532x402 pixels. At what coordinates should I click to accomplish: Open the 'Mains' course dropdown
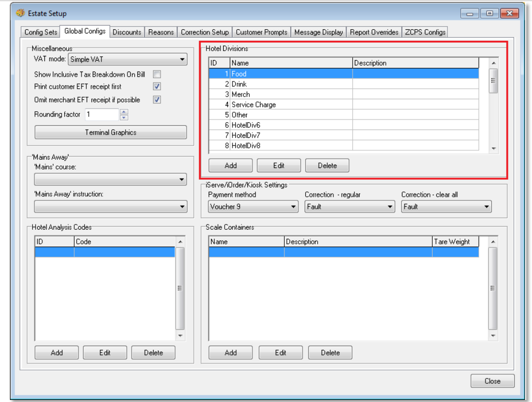pos(110,180)
